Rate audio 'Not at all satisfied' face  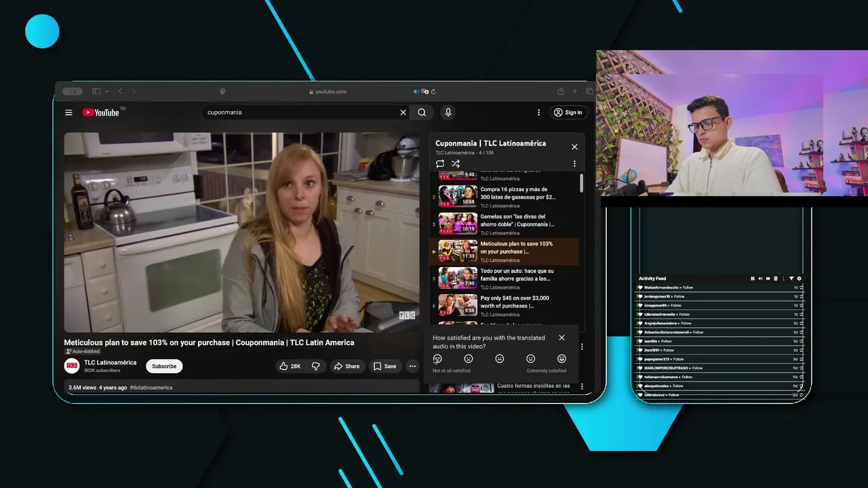[437, 359]
